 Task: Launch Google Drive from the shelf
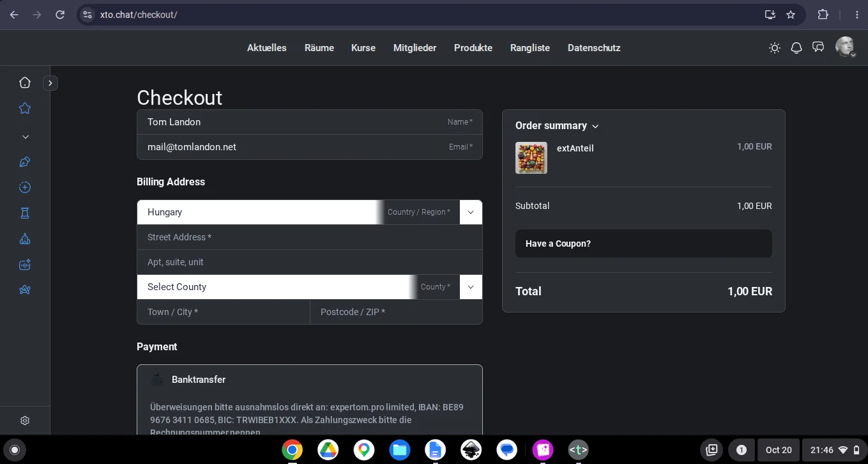click(x=328, y=450)
